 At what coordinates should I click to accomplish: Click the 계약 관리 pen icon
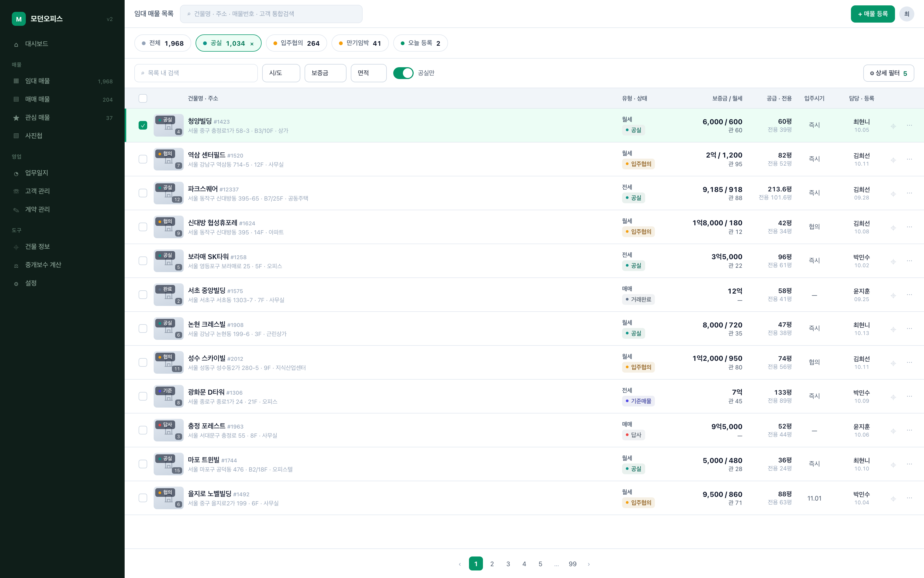[x=16, y=209]
